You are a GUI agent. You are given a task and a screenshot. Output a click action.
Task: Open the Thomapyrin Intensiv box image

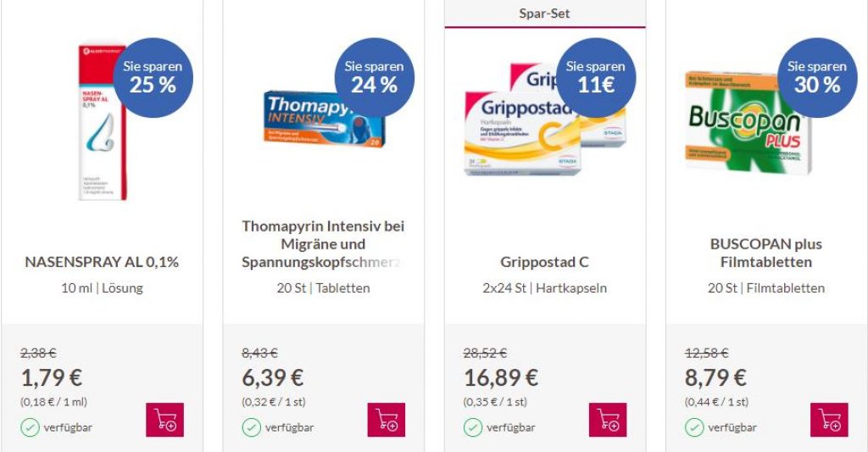tap(324, 120)
